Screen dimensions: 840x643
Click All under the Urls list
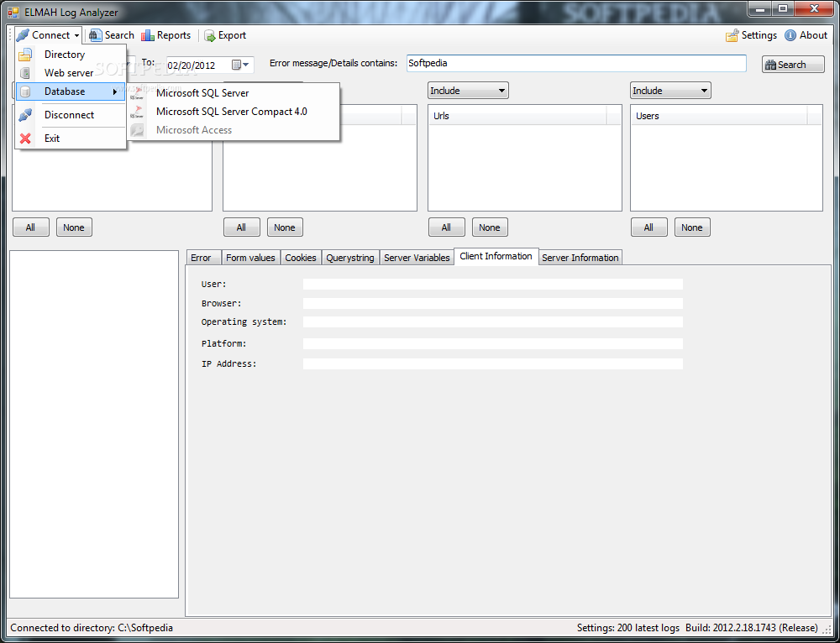click(x=446, y=227)
